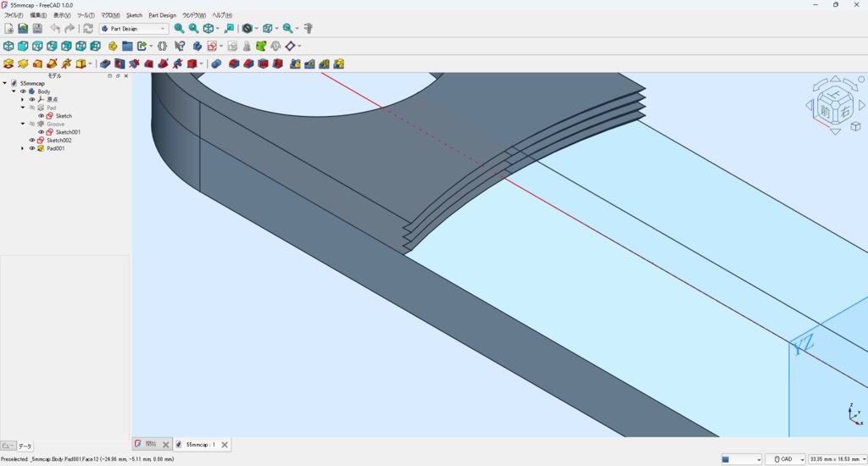Click the Refresh recompute icon
The height and width of the screenshot is (466, 868).
pyautogui.click(x=87, y=28)
